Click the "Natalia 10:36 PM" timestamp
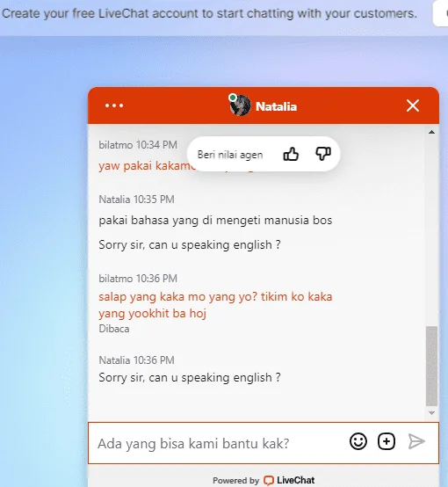Screen dimensions: 448x487 click(x=136, y=360)
